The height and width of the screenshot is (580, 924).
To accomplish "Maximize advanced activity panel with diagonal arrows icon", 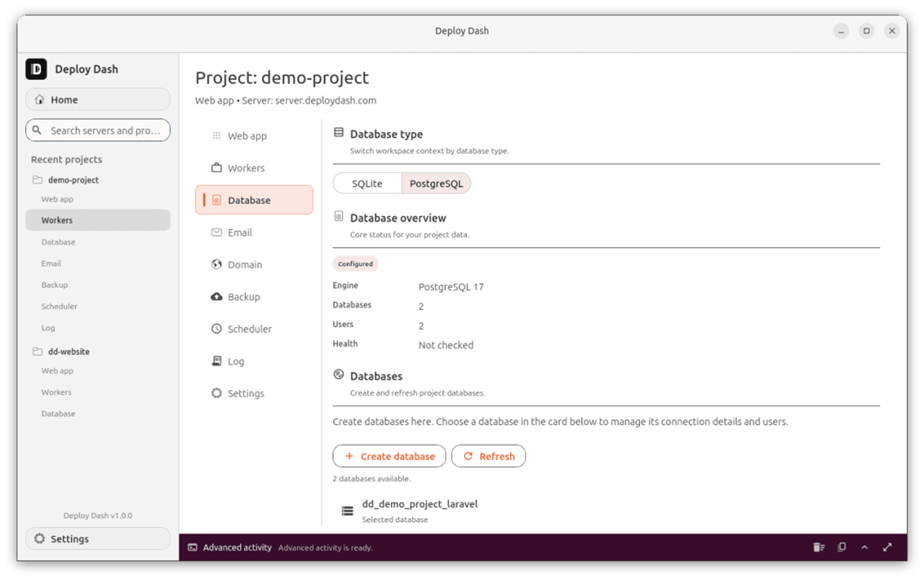I will 887,548.
